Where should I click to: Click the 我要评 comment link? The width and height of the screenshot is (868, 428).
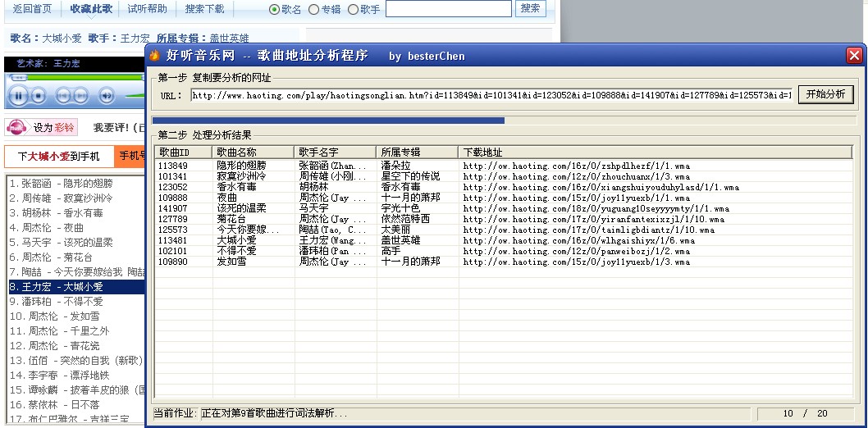[x=112, y=128]
